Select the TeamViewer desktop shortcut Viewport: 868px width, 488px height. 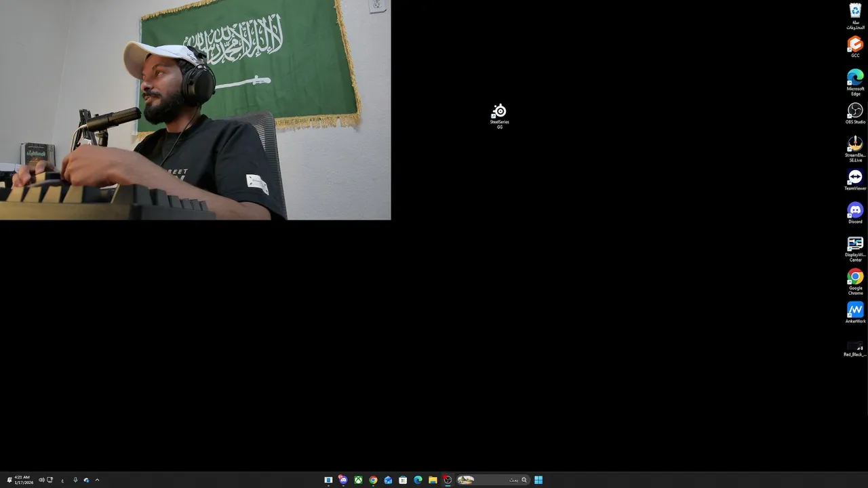855,180
